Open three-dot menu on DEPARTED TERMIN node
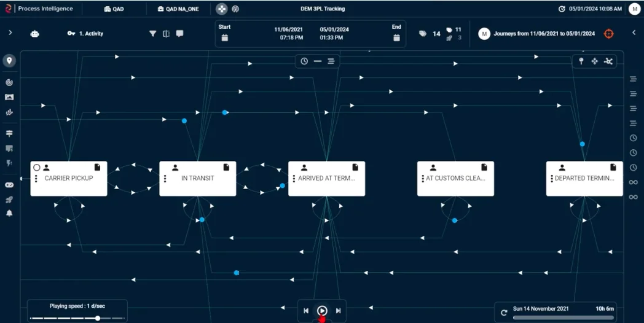Viewport: 644px width, 323px height. pos(552,179)
